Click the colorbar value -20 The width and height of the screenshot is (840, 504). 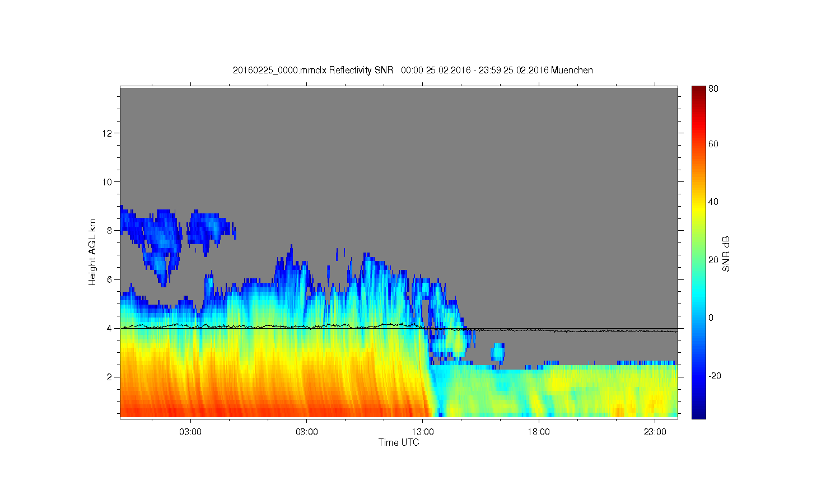[715, 376]
